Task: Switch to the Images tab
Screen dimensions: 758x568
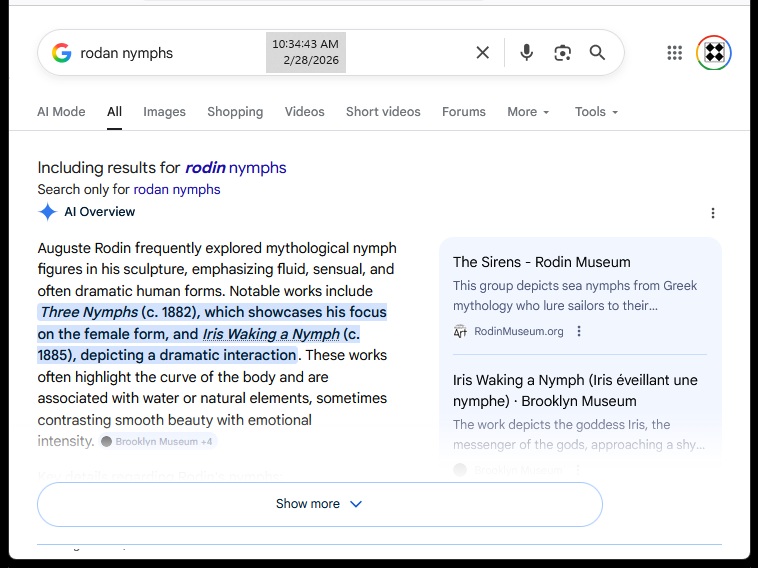Action: [164, 112]
